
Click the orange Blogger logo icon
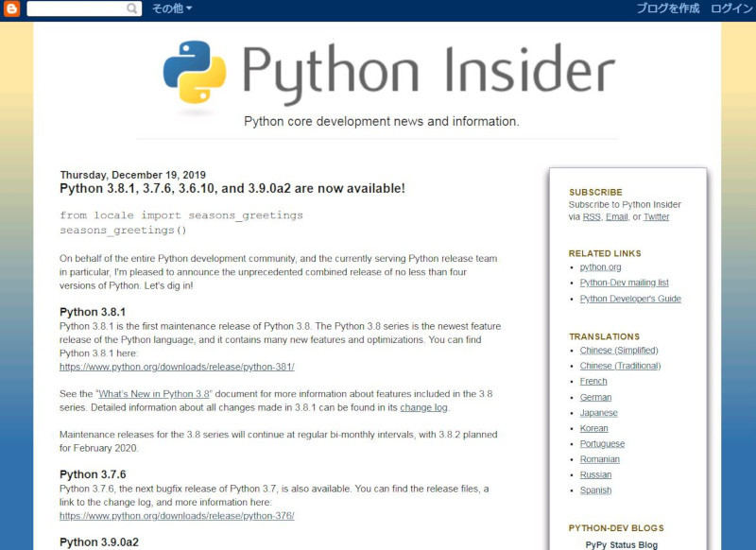pos(11,9)
